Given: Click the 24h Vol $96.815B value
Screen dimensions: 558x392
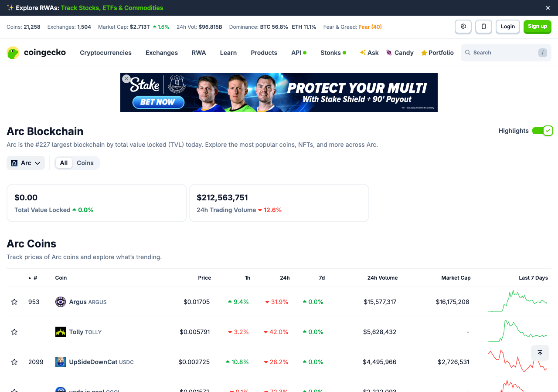Looking at the screenshot, I should pyautogui.click(x=211, y=27).
